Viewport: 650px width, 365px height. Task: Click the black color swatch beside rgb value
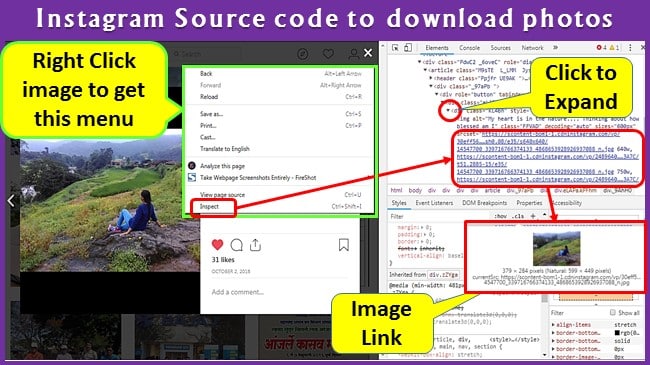click(x=617, y=333)
